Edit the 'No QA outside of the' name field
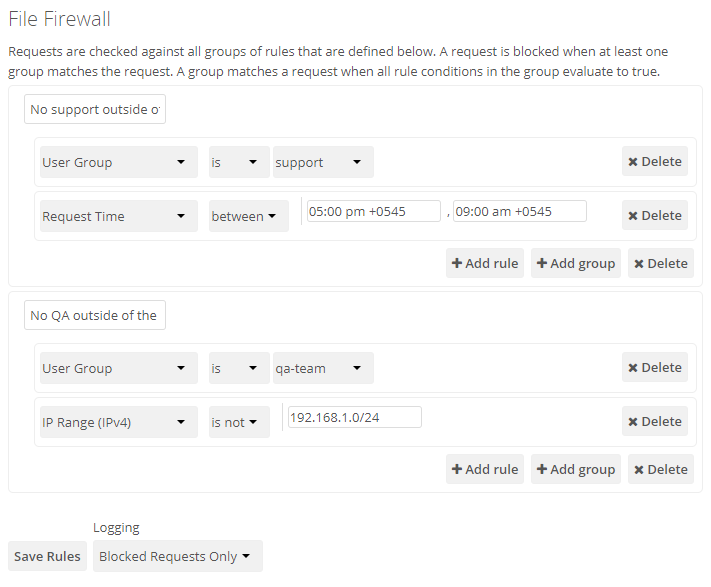Viewport: 711px width, 587px height. (94, 316)
